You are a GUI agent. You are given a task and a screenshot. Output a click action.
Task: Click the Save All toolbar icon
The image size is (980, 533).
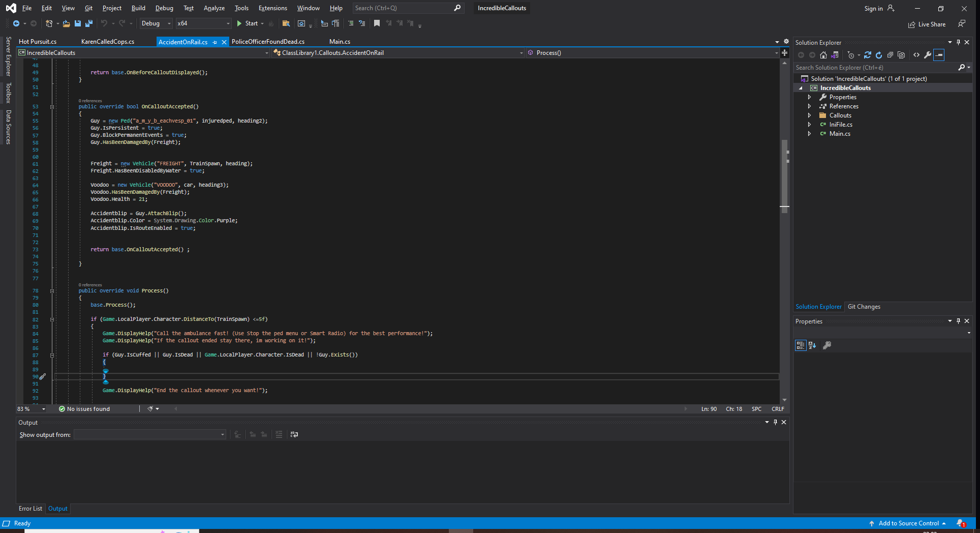(x=89, y=23)
